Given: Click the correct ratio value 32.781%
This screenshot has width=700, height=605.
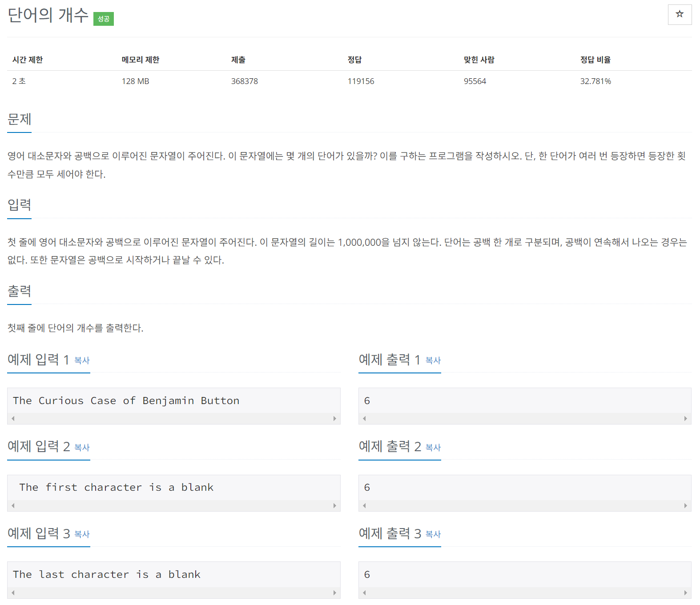Looking at the screenshot, I should point(595,81).
